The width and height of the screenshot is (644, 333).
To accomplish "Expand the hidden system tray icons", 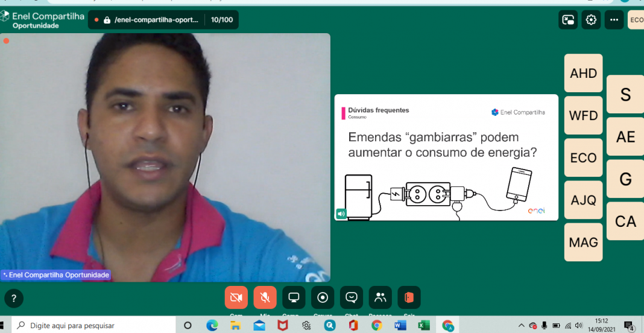I will tap(521, 325).
